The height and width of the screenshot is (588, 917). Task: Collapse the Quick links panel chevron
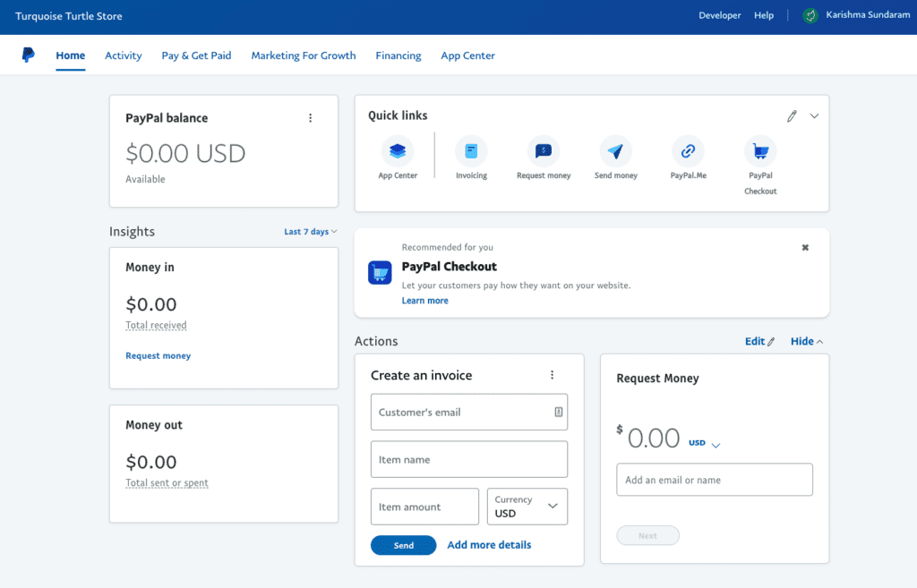[814, 116]
